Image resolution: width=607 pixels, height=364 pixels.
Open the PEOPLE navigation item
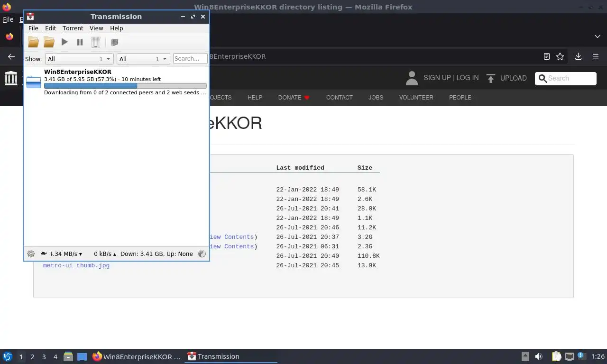460,97
